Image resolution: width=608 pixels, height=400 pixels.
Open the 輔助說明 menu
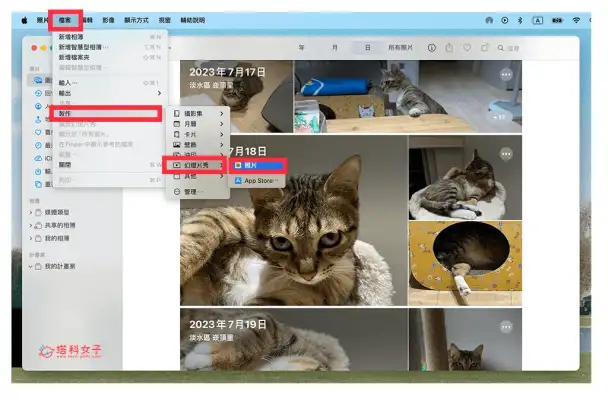[193, 20]
